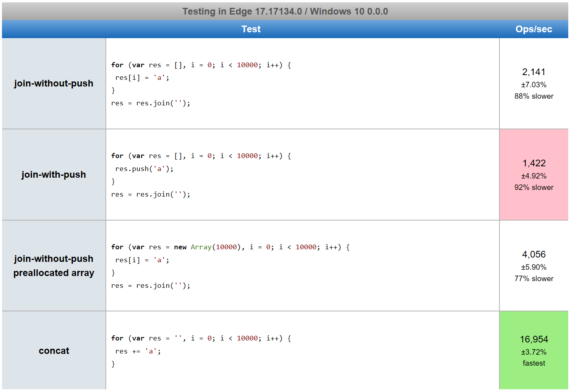This screenshot has width=571, height=392.
Task: Click res[i] = 'a'; in preallocated array test
Action: click(142, 260)
